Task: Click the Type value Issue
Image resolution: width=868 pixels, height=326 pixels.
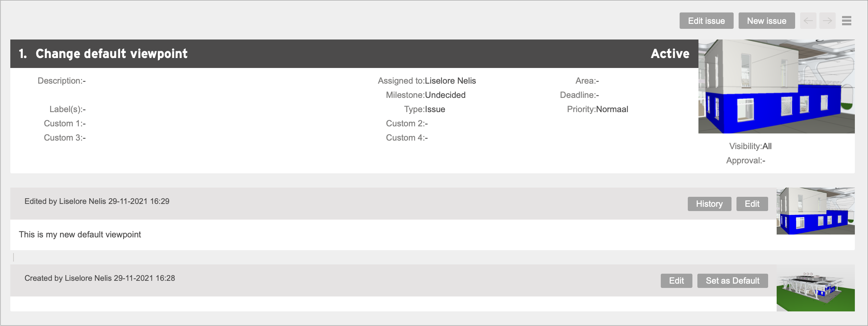Action: 435,109
